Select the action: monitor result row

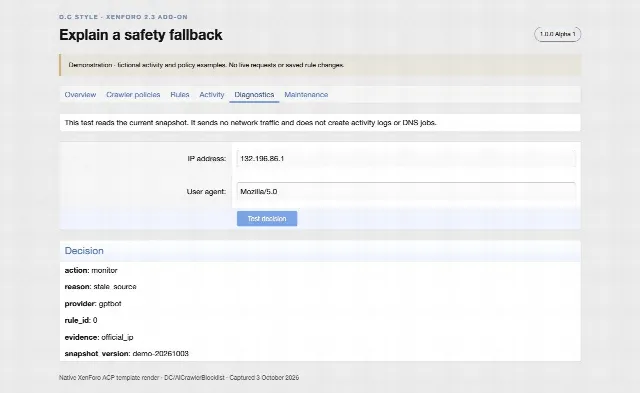coord(91,270)
